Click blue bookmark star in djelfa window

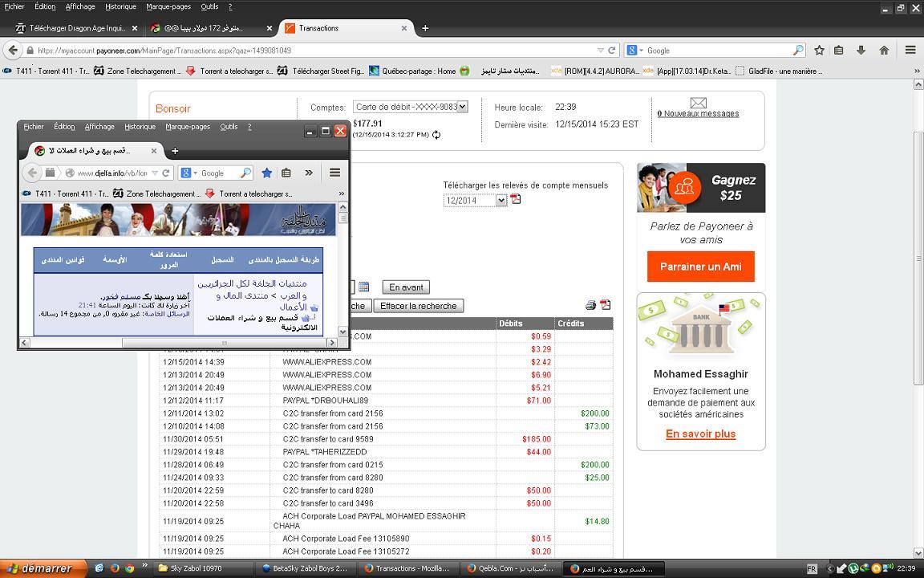(266, 173)
